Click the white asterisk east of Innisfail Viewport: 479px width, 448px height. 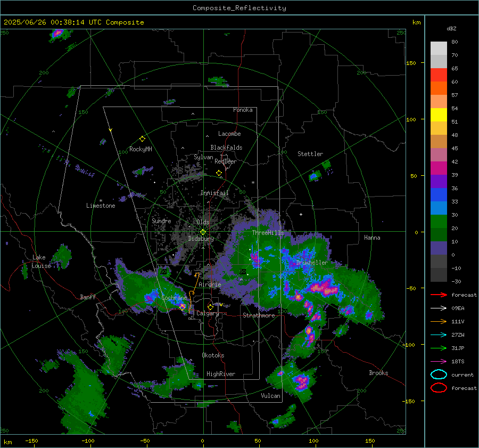click(x=253, y=183)
